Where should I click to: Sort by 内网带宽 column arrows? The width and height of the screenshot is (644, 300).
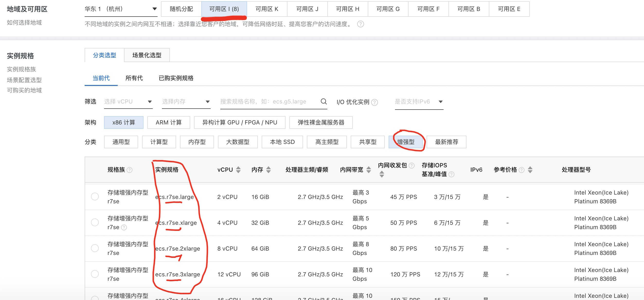tap(368, 170)
